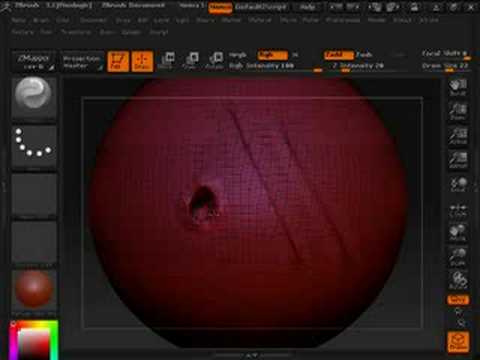Viewport: 480px width, 360px height.
Task: Open the Help button in title bar
Action: pyautogui.click(x=307, y=7)
